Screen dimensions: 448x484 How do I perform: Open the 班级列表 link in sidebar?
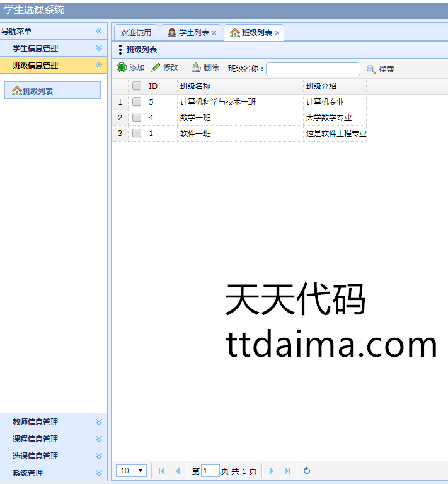pos(38,91)
